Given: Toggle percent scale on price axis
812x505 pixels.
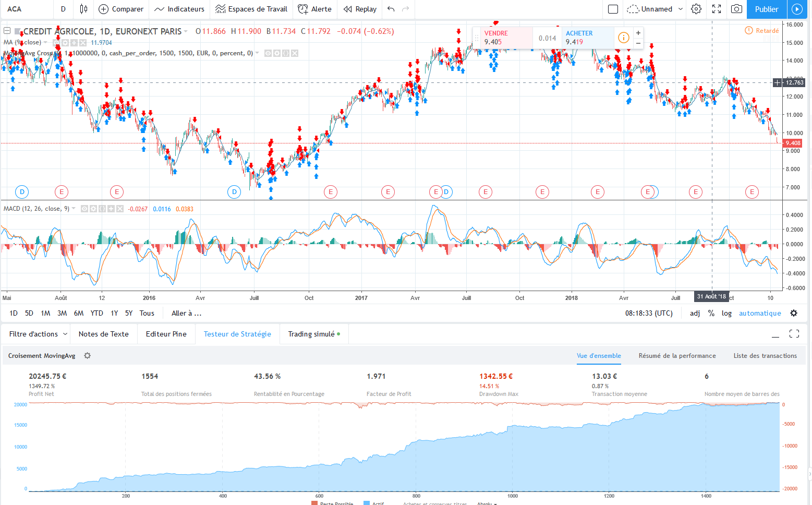Looking at the screenshot, I should click(711, 313).
